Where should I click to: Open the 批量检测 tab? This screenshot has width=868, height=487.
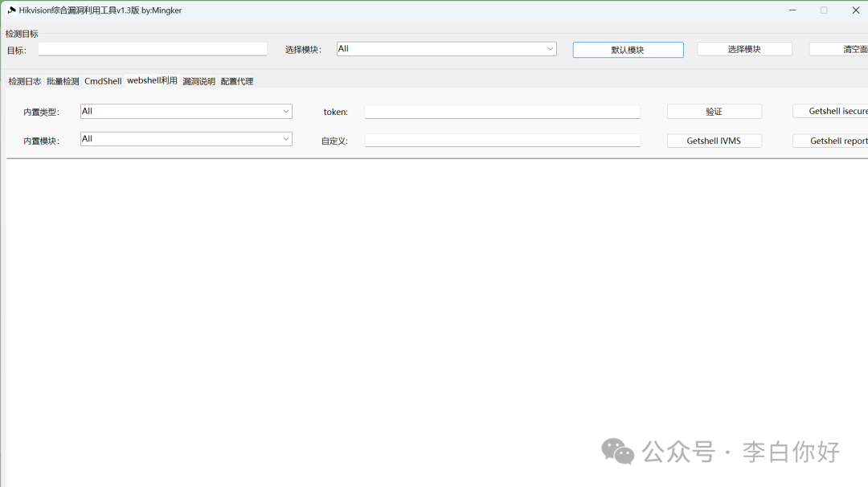tap(63, 81)
